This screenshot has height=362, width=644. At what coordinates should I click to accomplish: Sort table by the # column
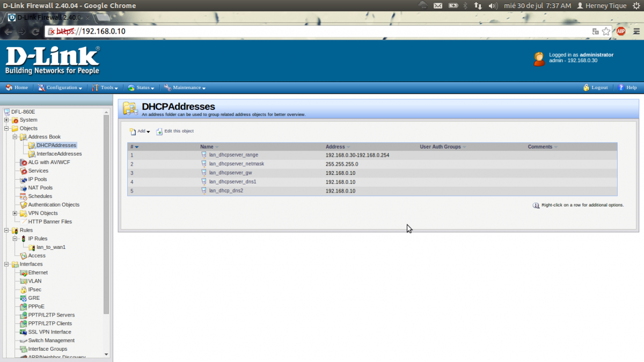pyautogui.click(x=134, y=146)
